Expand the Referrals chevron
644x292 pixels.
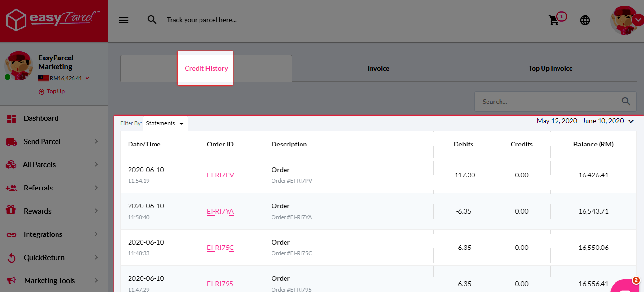click(x=96, y=188)
